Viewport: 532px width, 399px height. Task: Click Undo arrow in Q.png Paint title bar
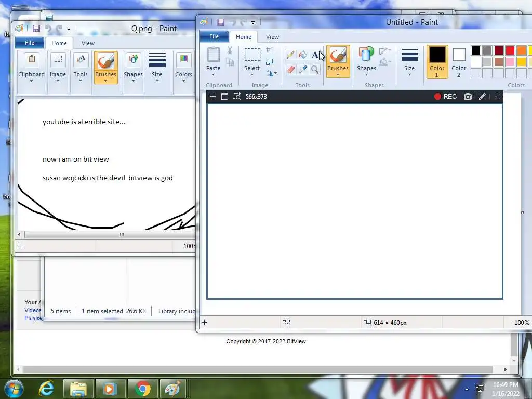48,29
